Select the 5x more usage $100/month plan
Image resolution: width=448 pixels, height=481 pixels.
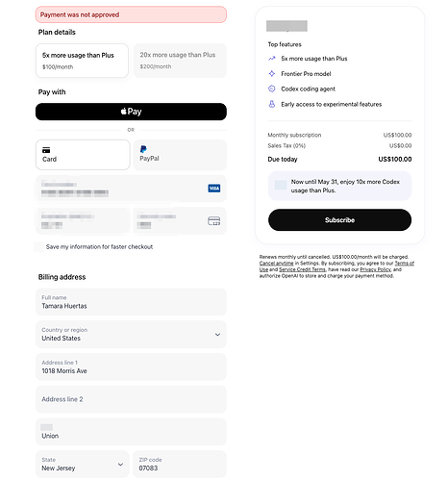pyautogui.click(x=82, y=61)
